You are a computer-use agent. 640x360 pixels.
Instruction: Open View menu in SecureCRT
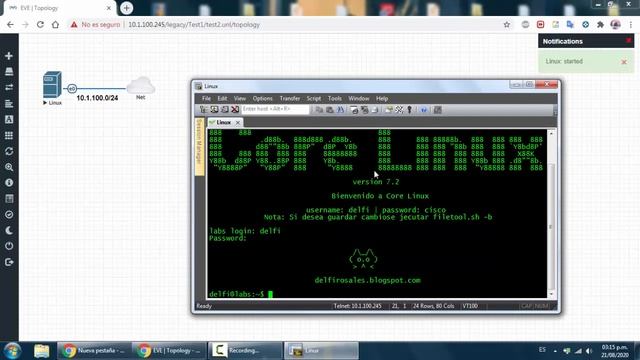tap(240, 98)
